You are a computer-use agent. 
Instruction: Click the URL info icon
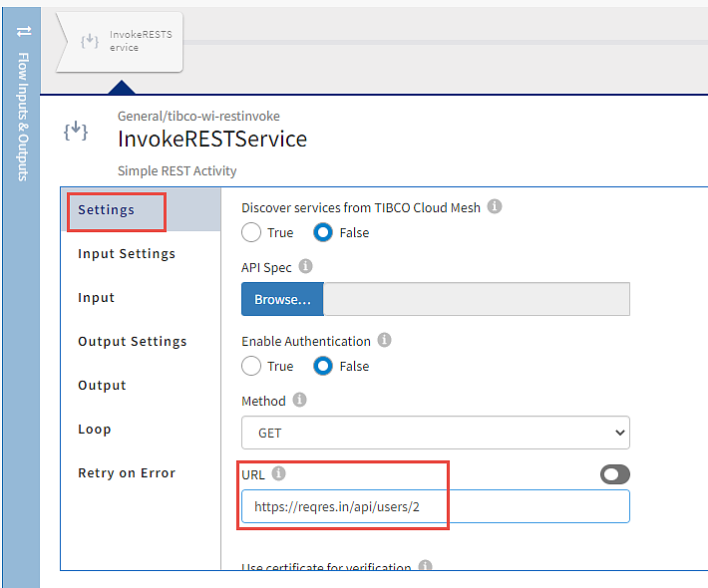coord(279,473)
